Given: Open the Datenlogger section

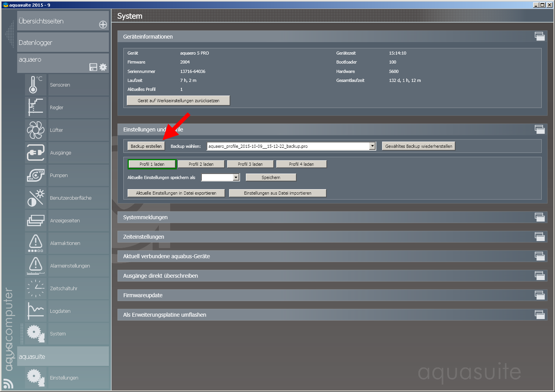Looking at the screenshot, I should 62,43.
